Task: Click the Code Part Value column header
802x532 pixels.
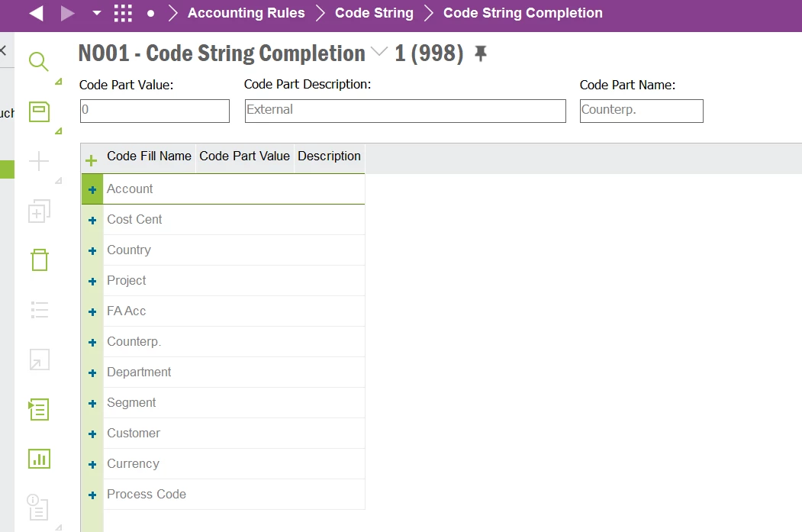Action: pyautogui.click(x=244, y=156)
